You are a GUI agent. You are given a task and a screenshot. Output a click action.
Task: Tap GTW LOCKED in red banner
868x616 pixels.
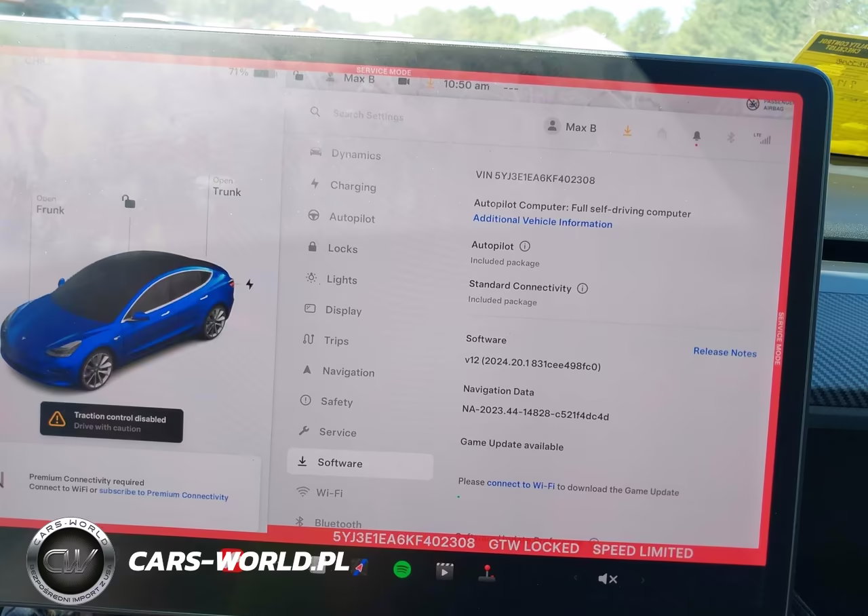tap(534, 546)
